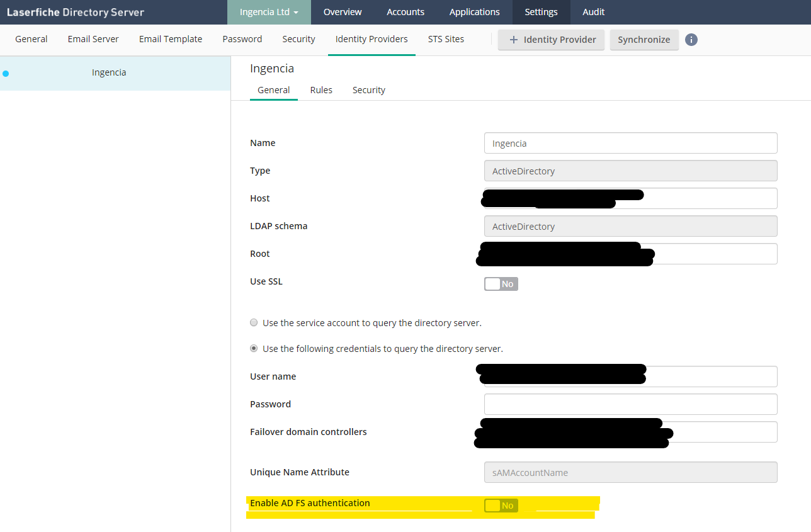Click the Unique Name Attribute field

(630, 472)
